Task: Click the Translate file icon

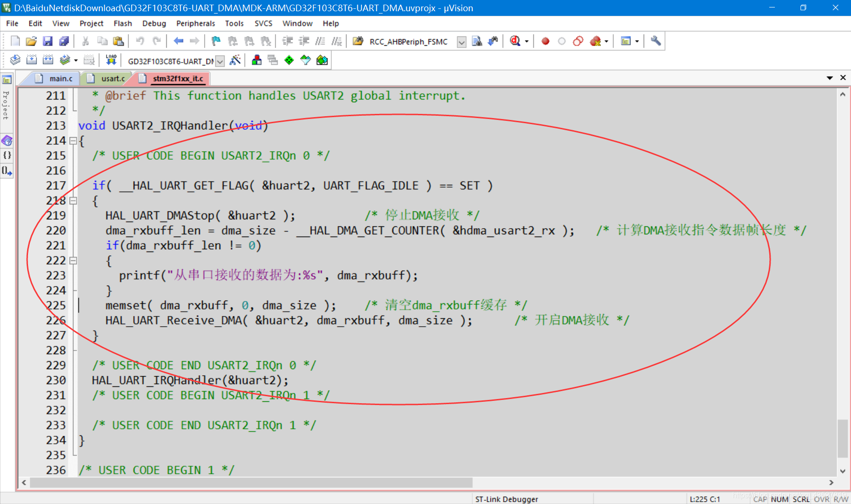Action: coord(15,60)
